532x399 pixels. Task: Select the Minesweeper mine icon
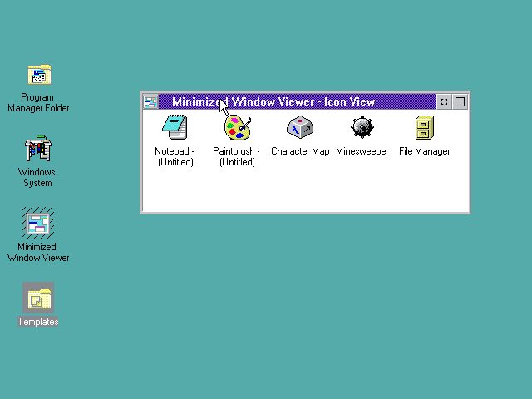[362, 127]
